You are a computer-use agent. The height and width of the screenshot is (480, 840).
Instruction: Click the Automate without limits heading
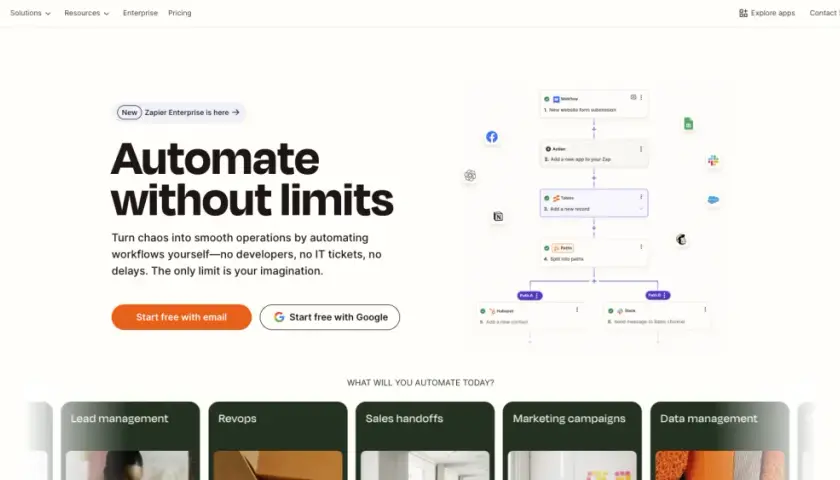pos(252,179)
